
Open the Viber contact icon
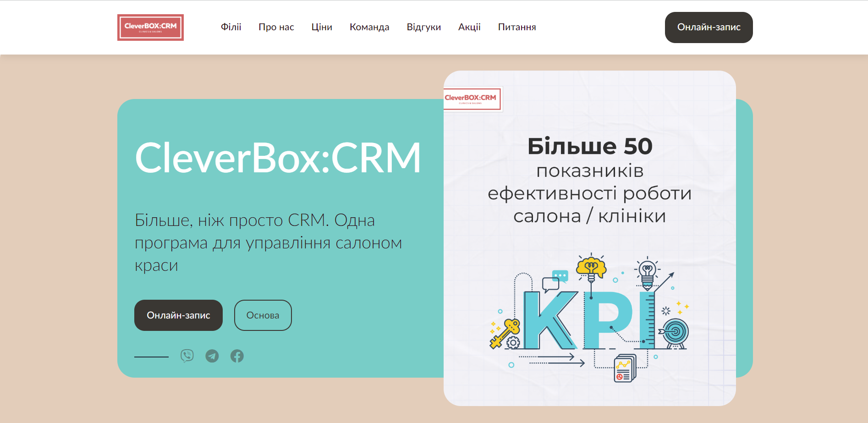[187, 356]
